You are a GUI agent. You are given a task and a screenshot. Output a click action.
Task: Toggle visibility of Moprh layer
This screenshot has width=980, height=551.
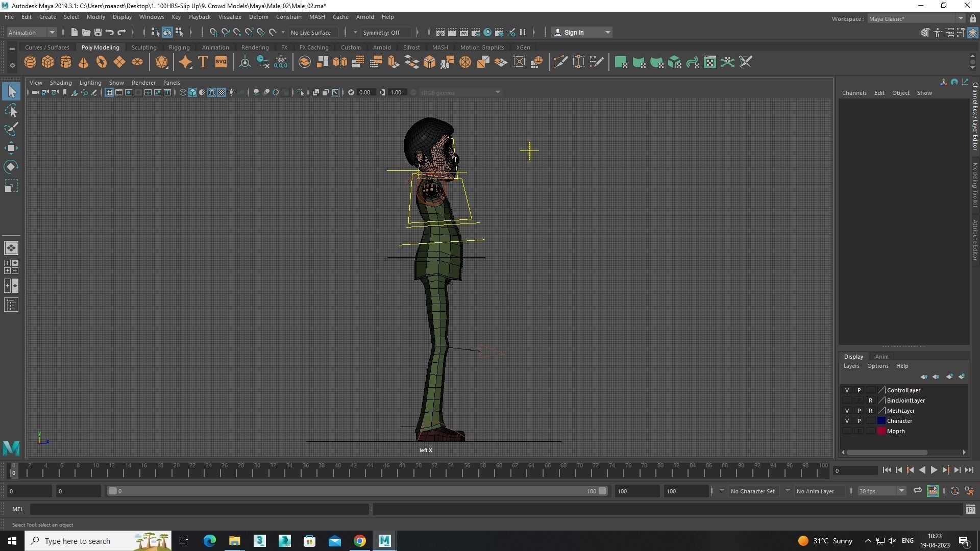(847, 431)
